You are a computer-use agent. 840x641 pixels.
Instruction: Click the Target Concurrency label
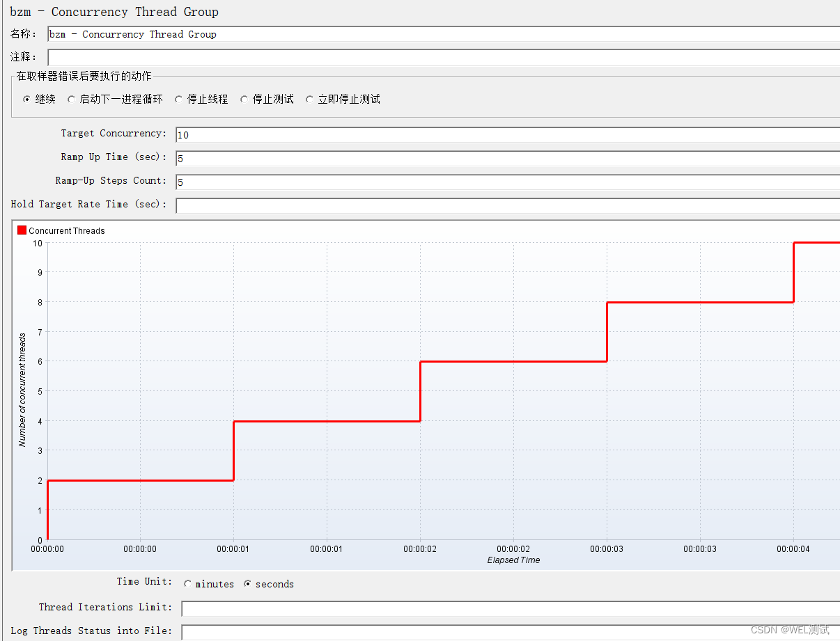(114, 133)
